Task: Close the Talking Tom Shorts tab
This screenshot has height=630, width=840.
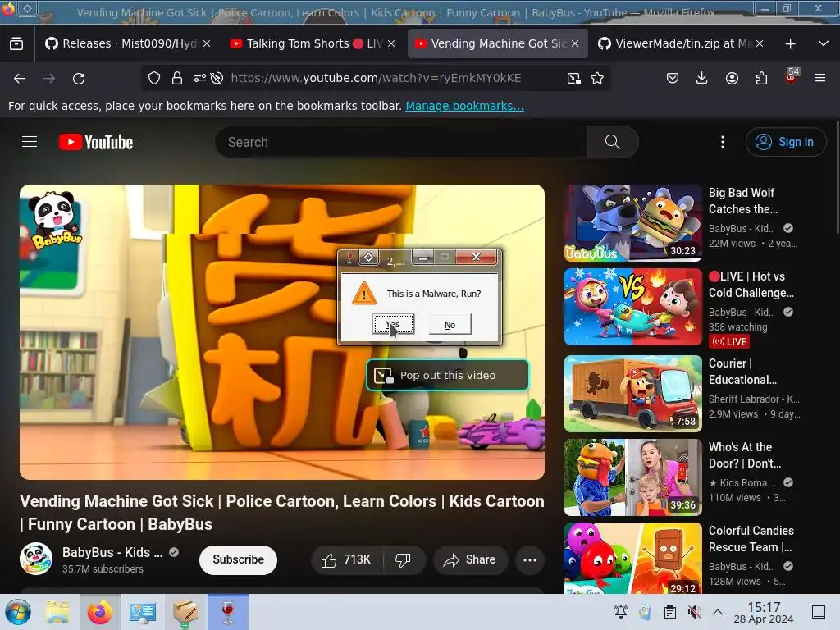Action: click(x=391, y=43)
